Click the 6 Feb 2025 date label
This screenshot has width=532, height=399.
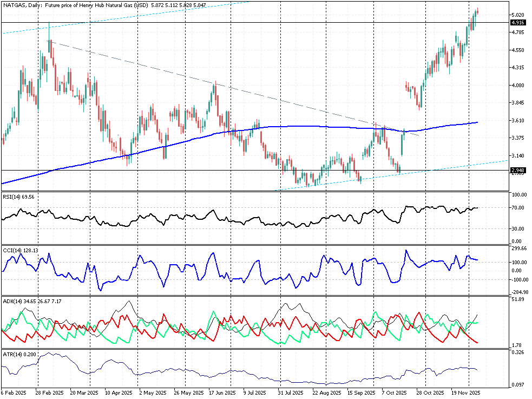pos(14,393)
